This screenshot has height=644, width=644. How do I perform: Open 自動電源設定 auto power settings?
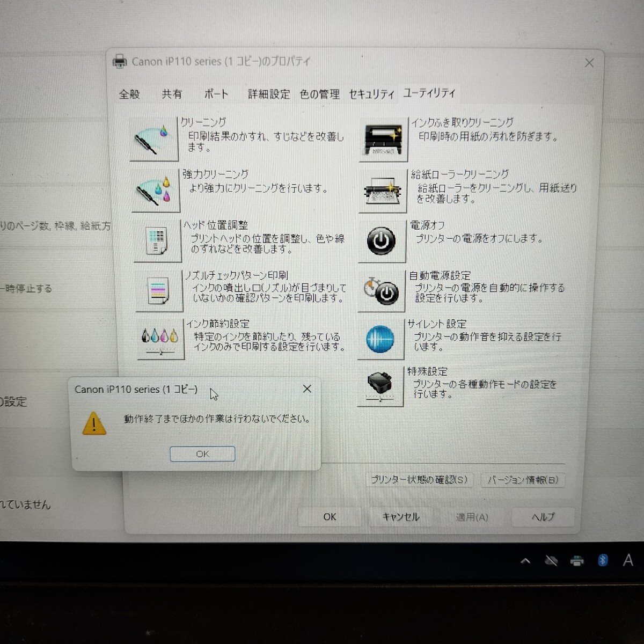pos(381,291)
